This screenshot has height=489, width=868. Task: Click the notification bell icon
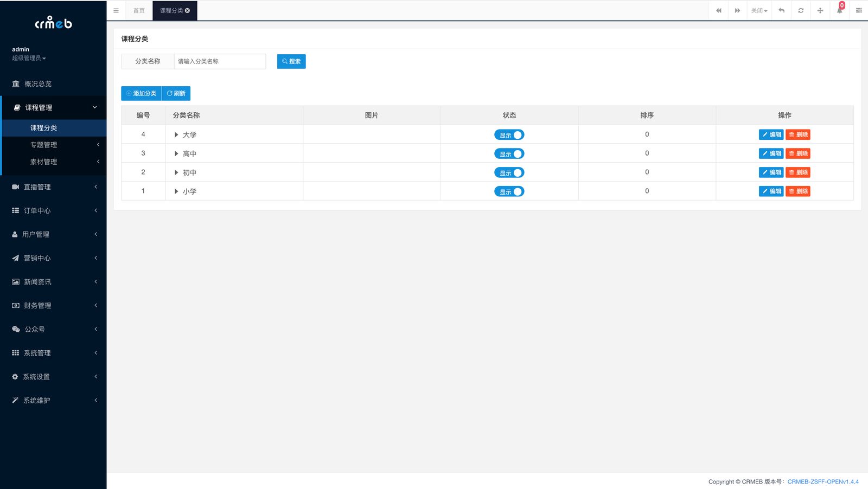click(839, 10)
